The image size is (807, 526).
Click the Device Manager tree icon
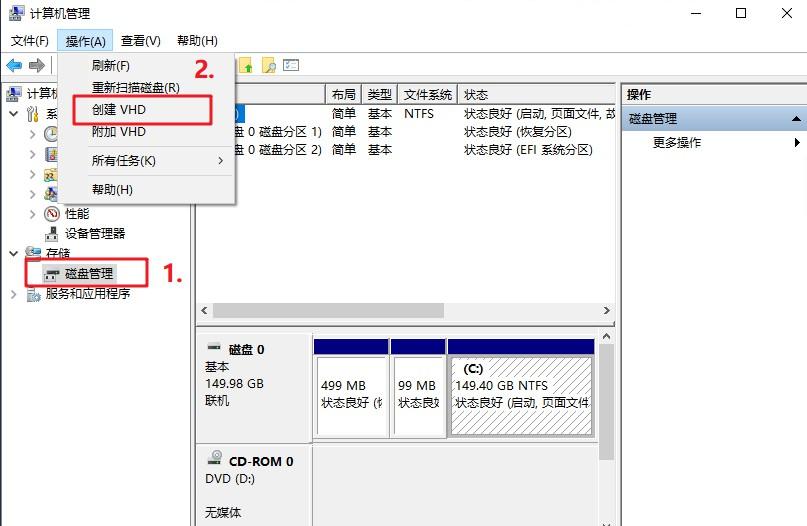coord(51,234)
